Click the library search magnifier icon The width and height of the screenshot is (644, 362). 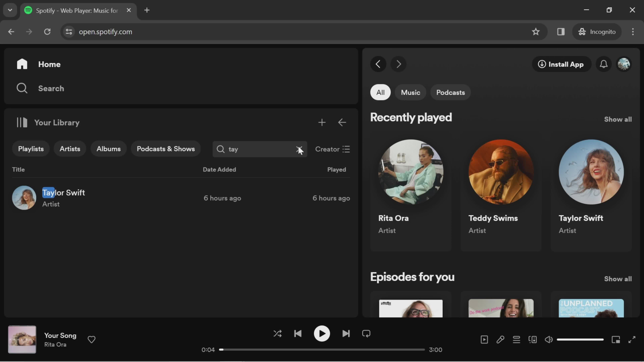(221, 149)
